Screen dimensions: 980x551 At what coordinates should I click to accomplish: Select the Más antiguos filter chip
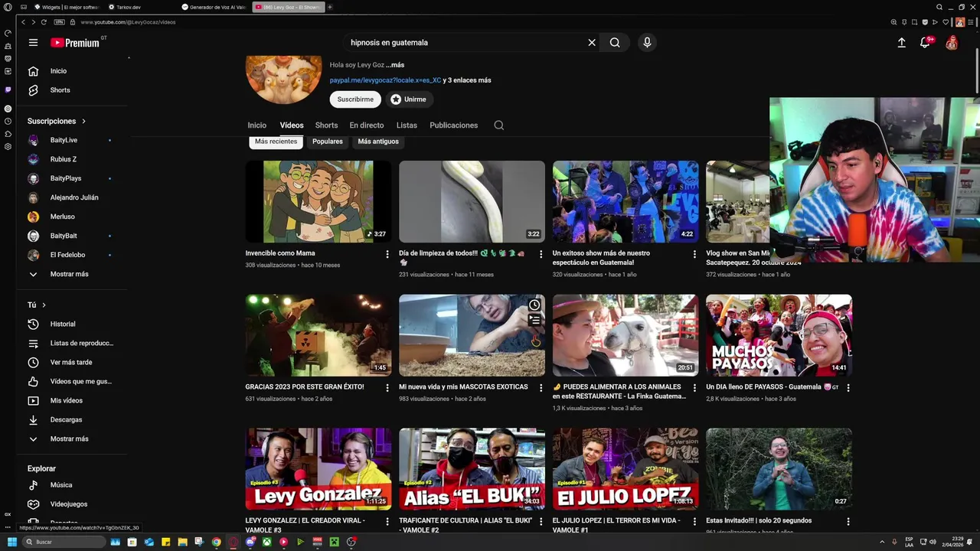coord(378,142)
